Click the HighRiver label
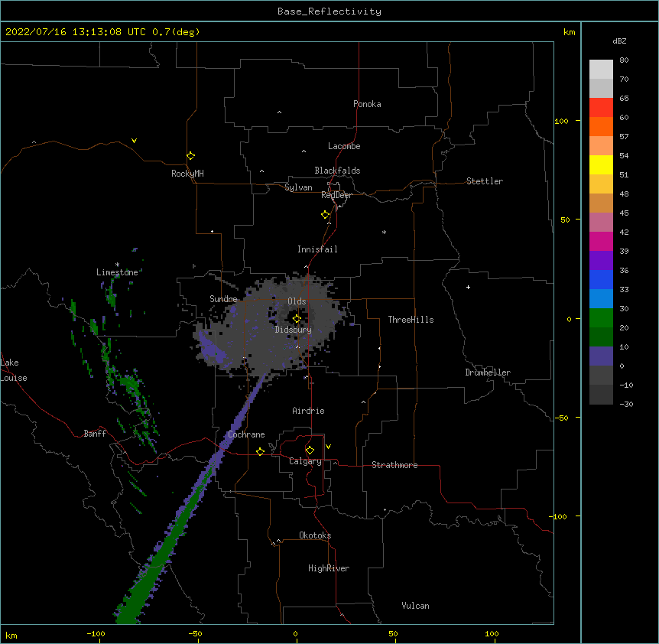 pyautogui.click(x=329, y=568)
